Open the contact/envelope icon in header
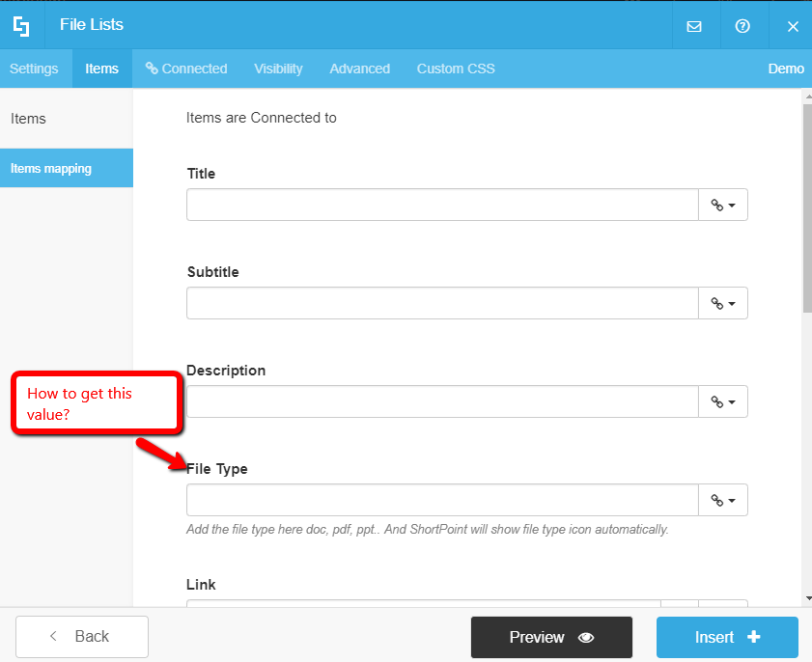Image resolution: width=812 pixels, height=662 pixels. tap(695, 25)
